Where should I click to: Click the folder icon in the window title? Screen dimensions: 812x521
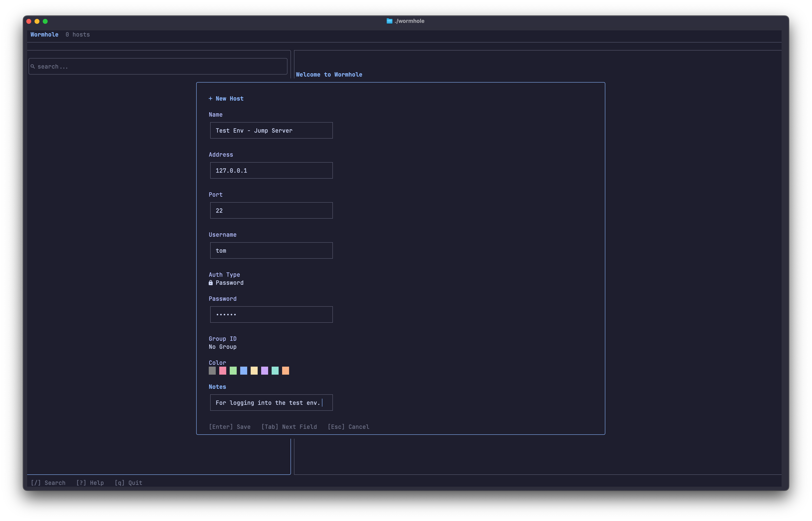click(389, 21)
